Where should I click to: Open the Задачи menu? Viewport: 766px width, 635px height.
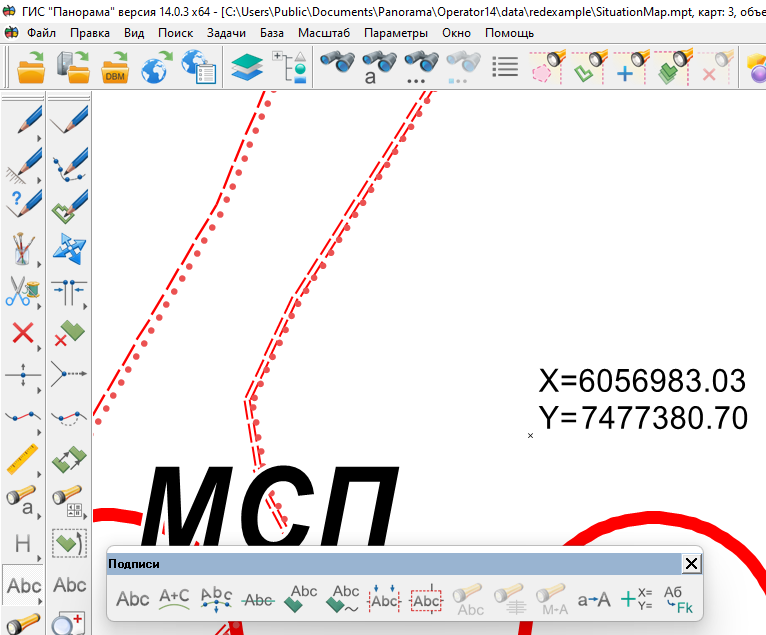(226, 33)
